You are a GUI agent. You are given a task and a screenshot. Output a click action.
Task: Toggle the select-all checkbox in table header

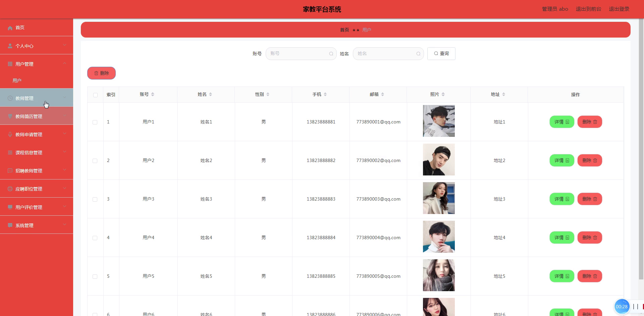(x=95, y=95)
